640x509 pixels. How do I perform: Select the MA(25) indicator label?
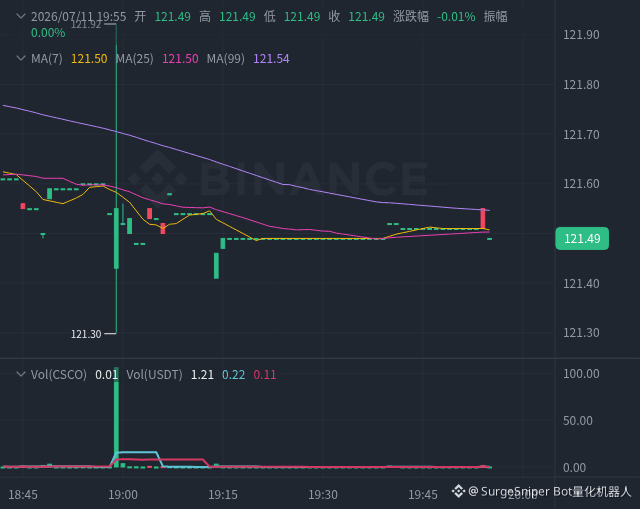[135, 59]
